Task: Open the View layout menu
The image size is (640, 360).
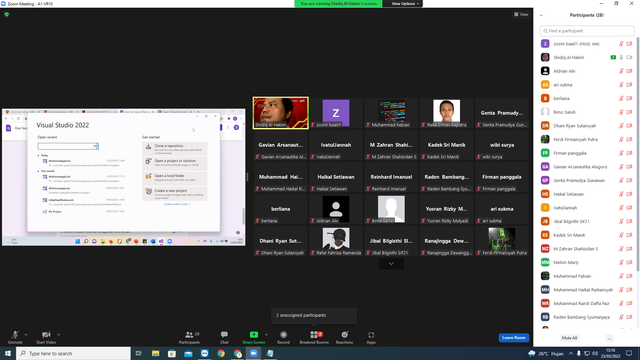Action: pos(521,14)
